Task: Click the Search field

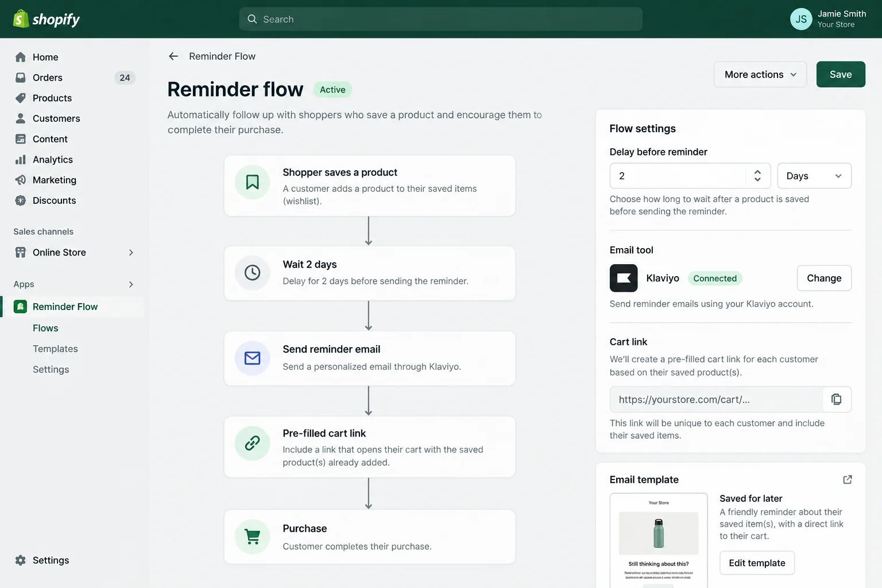Action: click(x=440, y=19)
